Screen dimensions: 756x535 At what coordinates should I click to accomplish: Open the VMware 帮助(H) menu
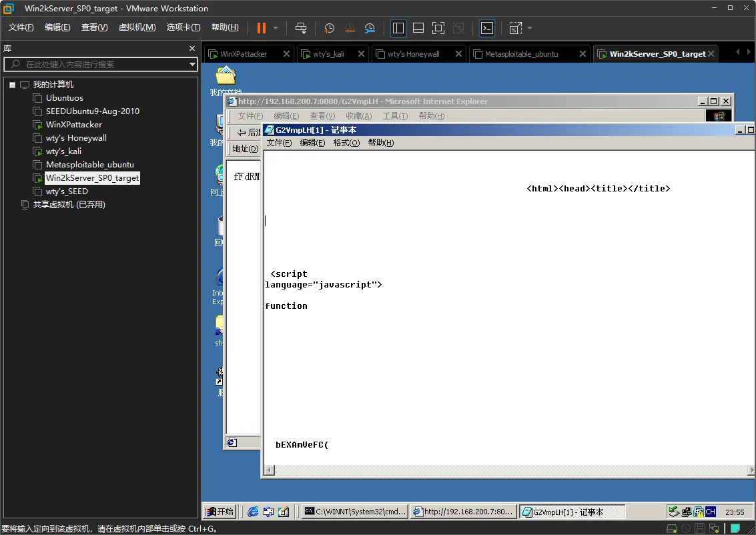225,27
